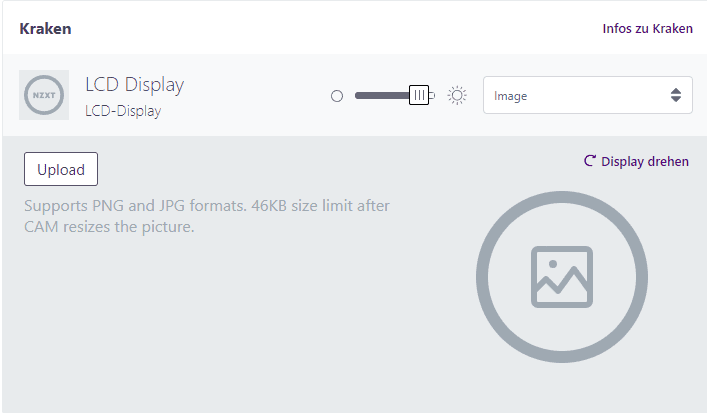Image resolution: width=707 pixels, height=413 pixels.
Task: Click the Upload button
Action: pyautogui.click(x=61, y=169)
